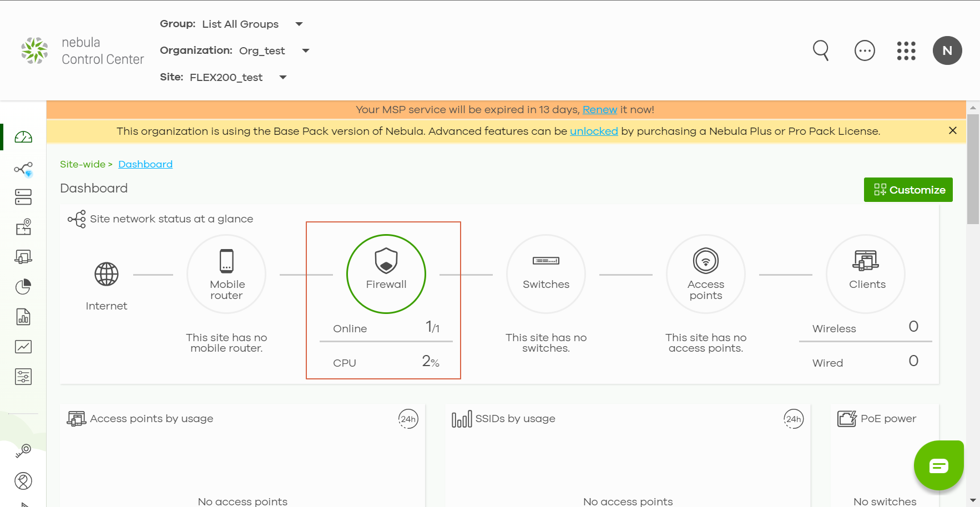Image resolution: width=980 pixels, height=507 pixels.
Task: Click the Switches device circle
Action: (546, 274)
